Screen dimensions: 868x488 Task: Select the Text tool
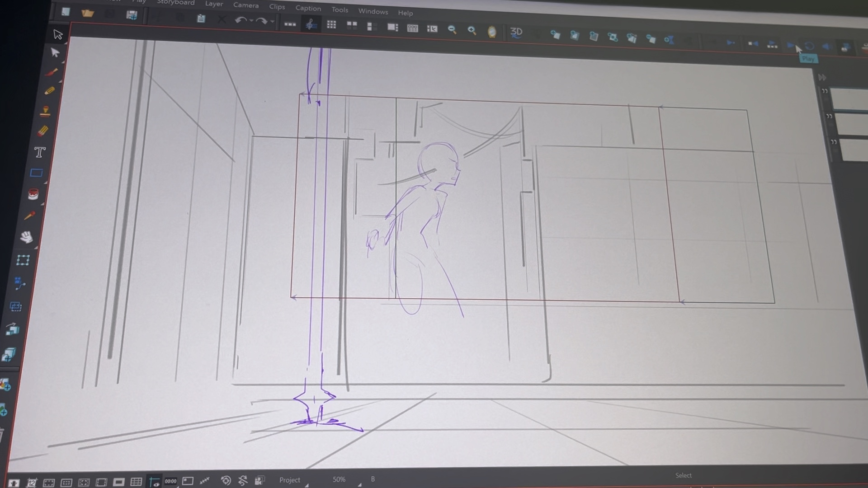pyautogui.click(x=40, y=152)
